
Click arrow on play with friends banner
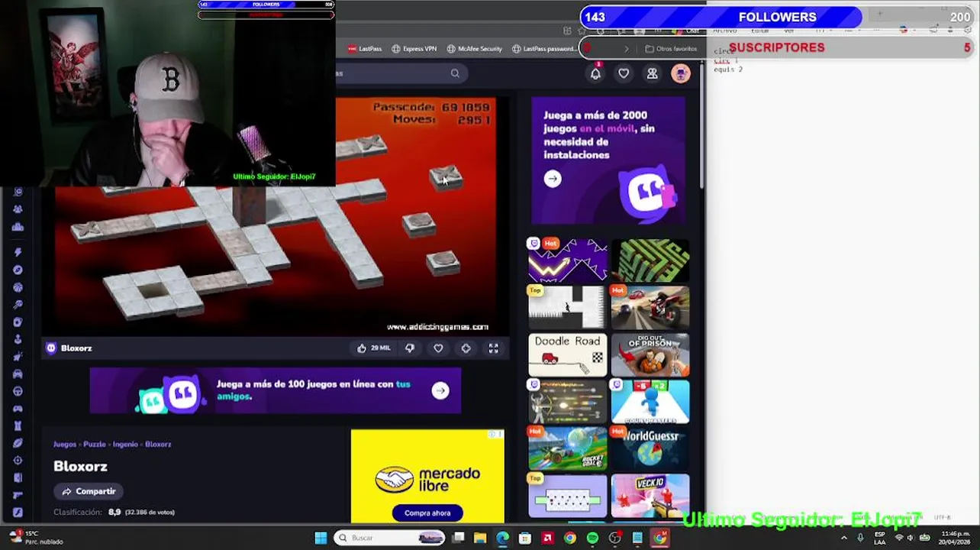[x=440, y=390]
